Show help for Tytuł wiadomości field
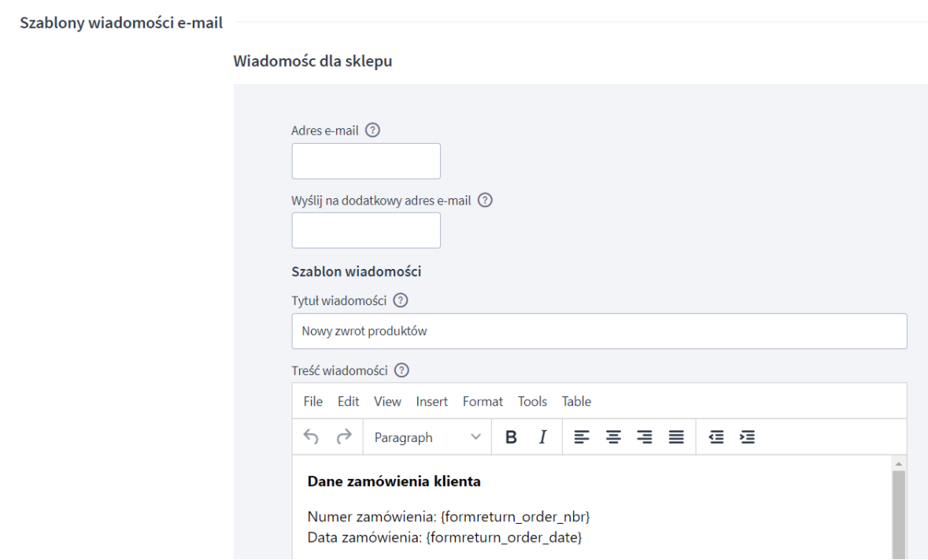The width and height of the screenshot is (928, 560). pyautogui.click(x=401, y=300)
